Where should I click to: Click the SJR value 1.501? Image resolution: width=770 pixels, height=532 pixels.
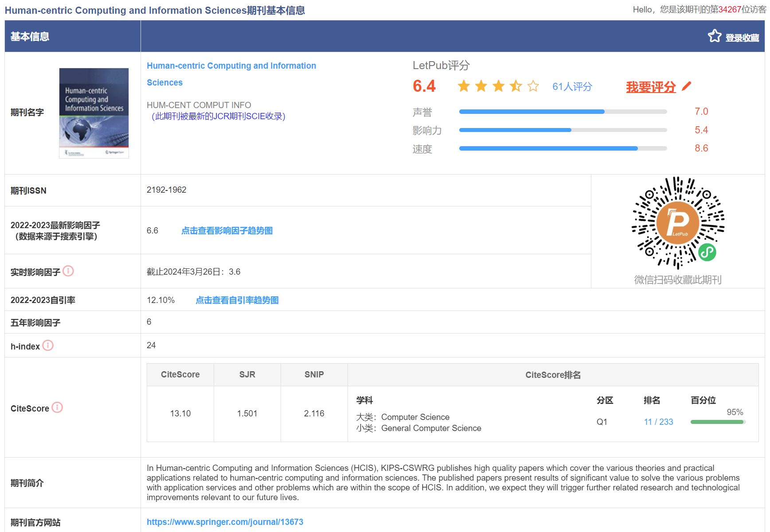click(x=247, y=414)
